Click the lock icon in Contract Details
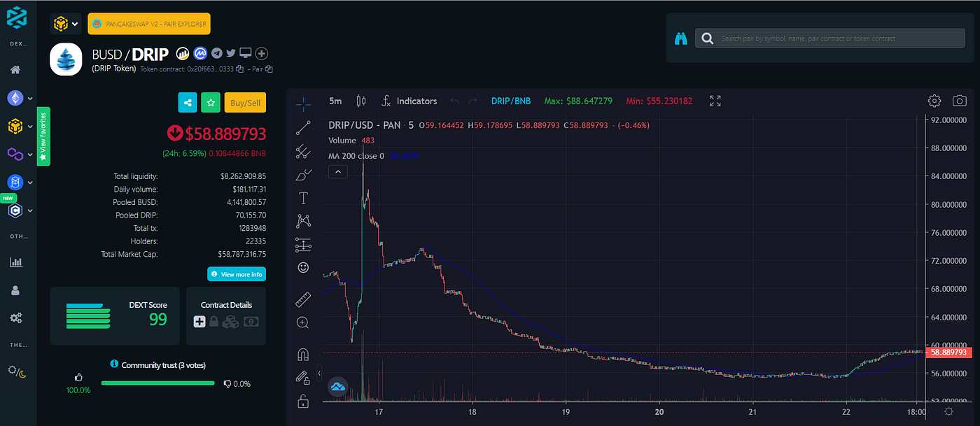 click(x=214, y=322)
